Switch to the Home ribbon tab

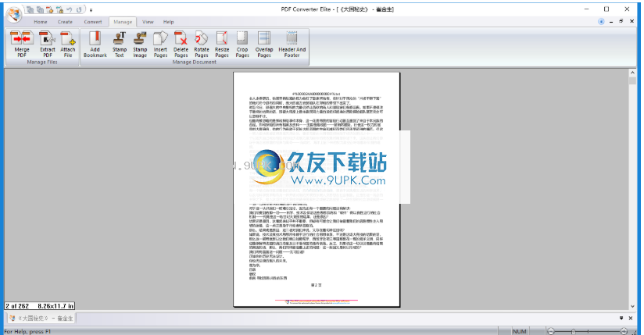[41, 22]
